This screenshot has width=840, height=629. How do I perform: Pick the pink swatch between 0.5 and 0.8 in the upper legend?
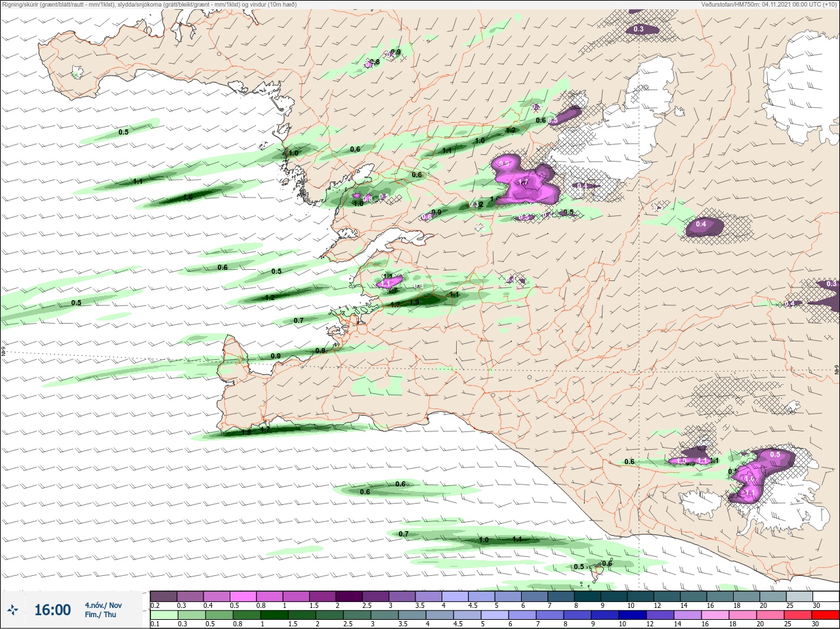243,596
